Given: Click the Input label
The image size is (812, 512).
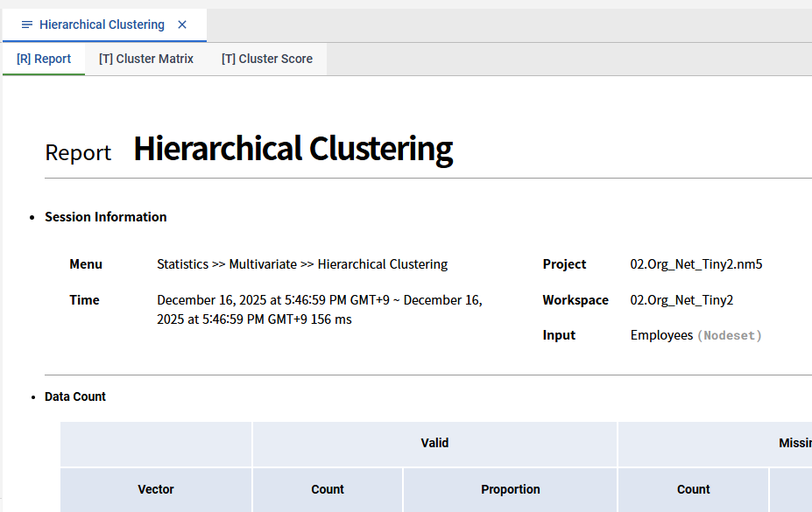Looking at the screenshot, I should coord(559,335).
